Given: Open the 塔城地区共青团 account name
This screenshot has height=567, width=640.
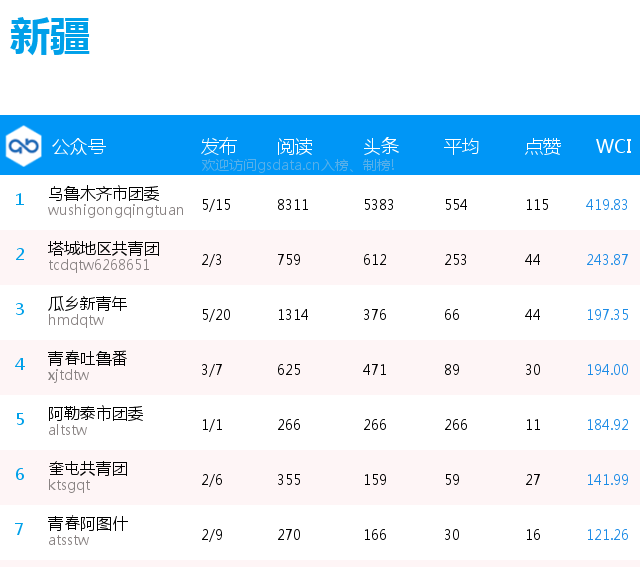Looking at the screenshot, I should point(104,248).
